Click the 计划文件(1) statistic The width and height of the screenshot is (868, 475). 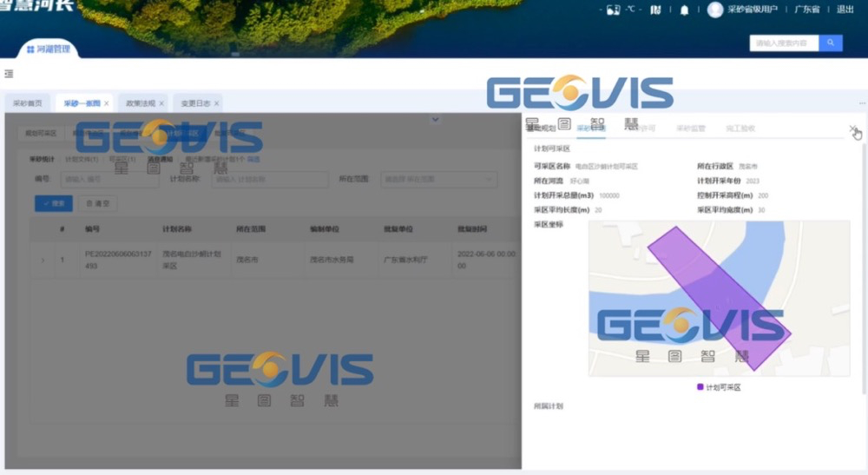(x=82, y=160)
